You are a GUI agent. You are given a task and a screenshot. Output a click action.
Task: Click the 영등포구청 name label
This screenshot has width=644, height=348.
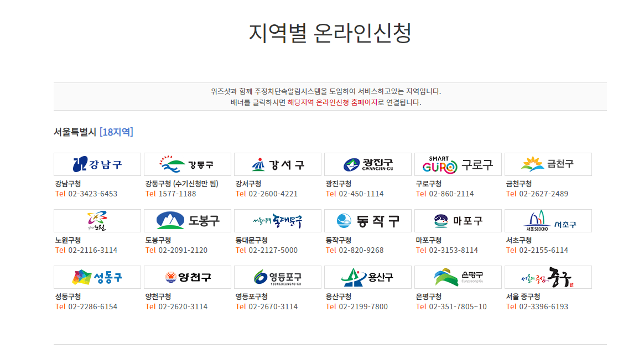point(251,296)
